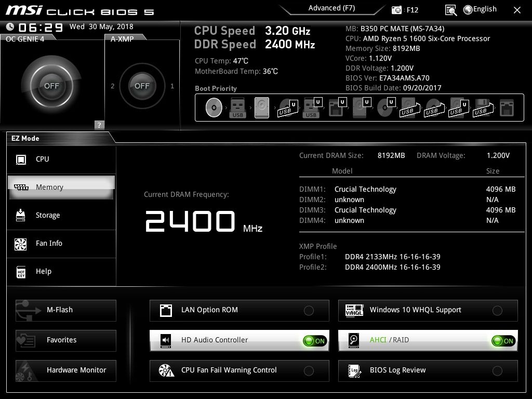Click the HD Audio speaker icon
The width and height of the screenshot is (532, 399).
tap(166, 340)
